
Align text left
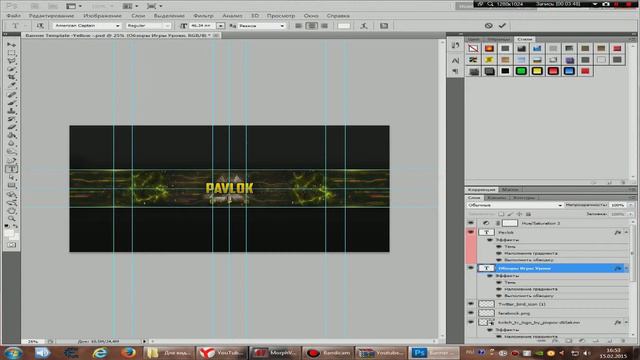pos(299,26)
